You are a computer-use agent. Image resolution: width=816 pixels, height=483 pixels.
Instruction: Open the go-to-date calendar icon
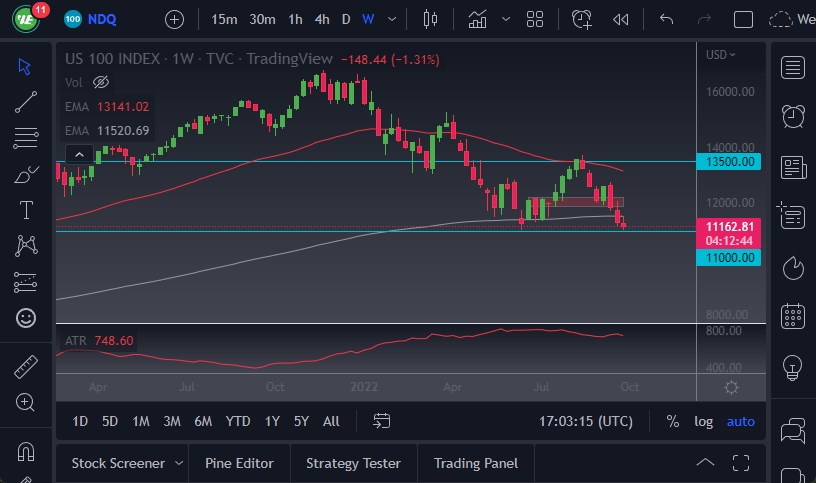click(381, 421)
